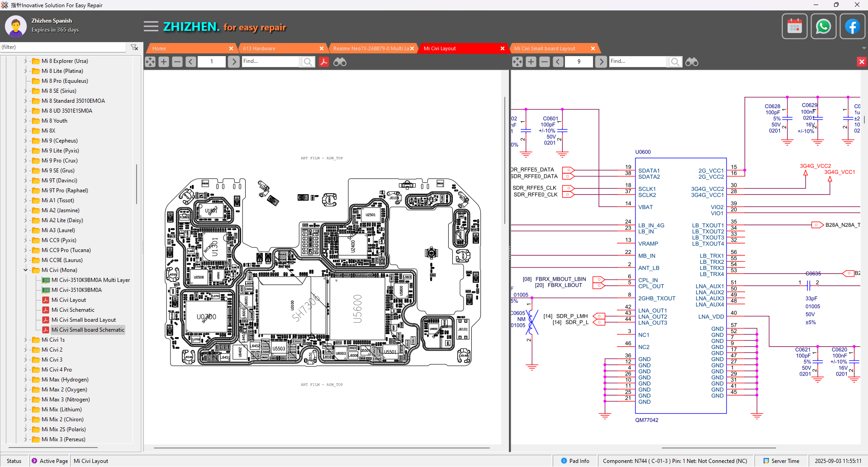Viewport: 868px width, 467px height.
Task: Open the calendar icon button
Action: pos(794,26)
